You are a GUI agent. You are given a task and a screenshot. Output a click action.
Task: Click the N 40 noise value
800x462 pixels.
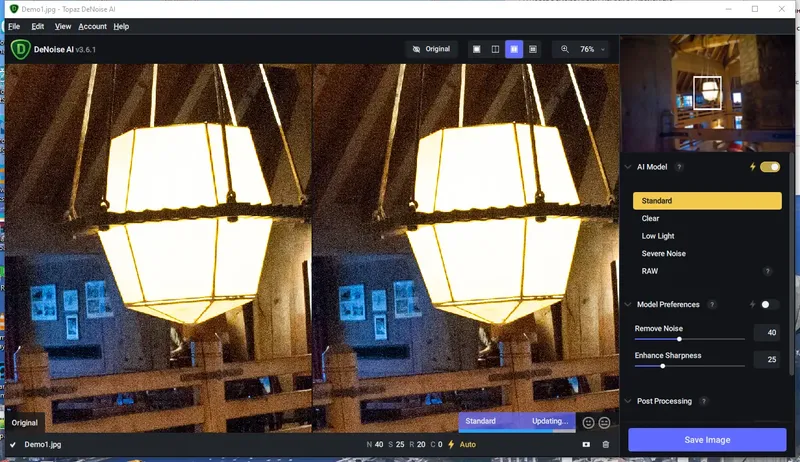pos(375,445)
